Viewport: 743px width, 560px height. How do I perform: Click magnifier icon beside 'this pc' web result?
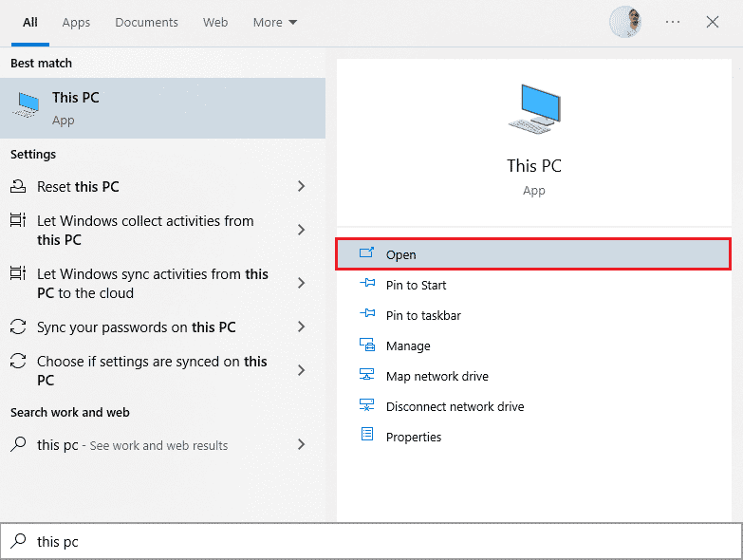18,444
